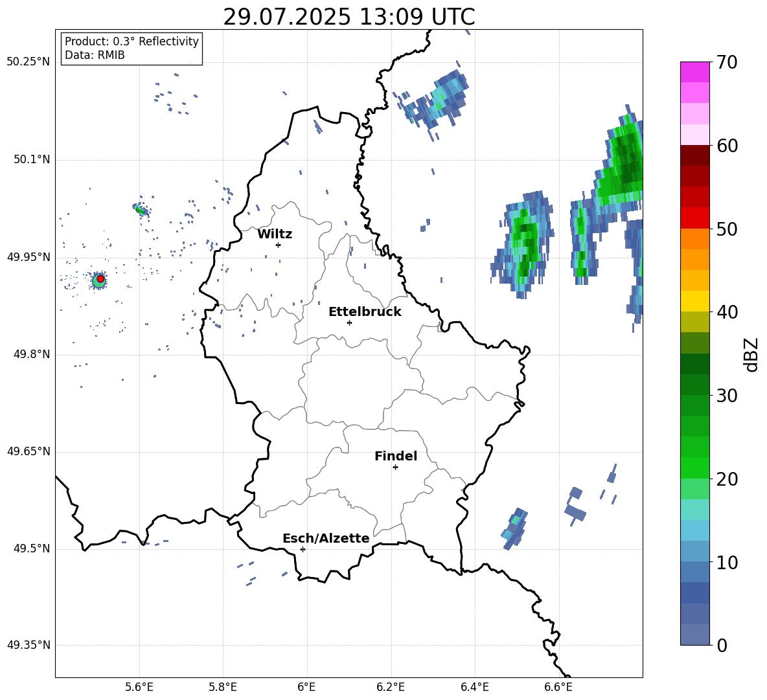Click the 49.35°N latitude tick label

tap(29, 645)
